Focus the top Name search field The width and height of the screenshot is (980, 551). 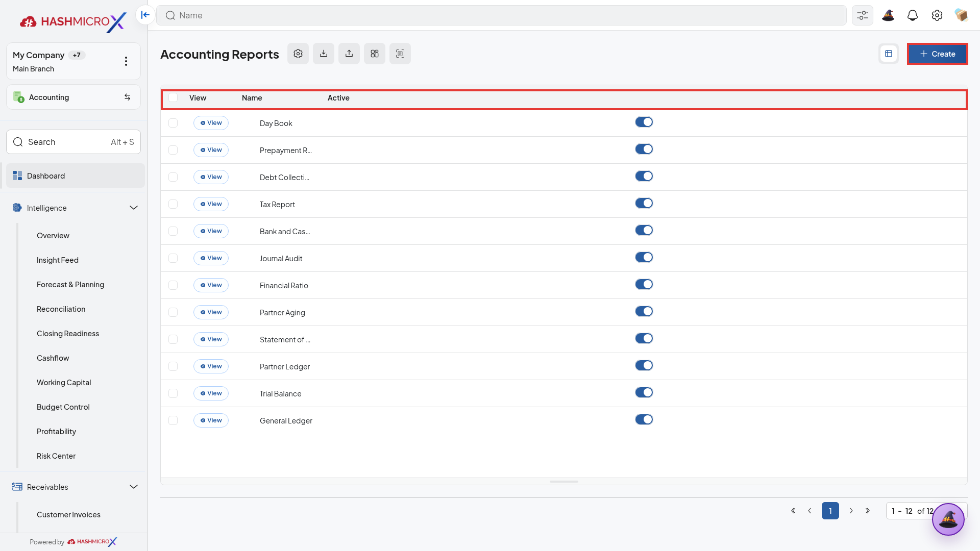pyautogui.click(x=501, y=15)
